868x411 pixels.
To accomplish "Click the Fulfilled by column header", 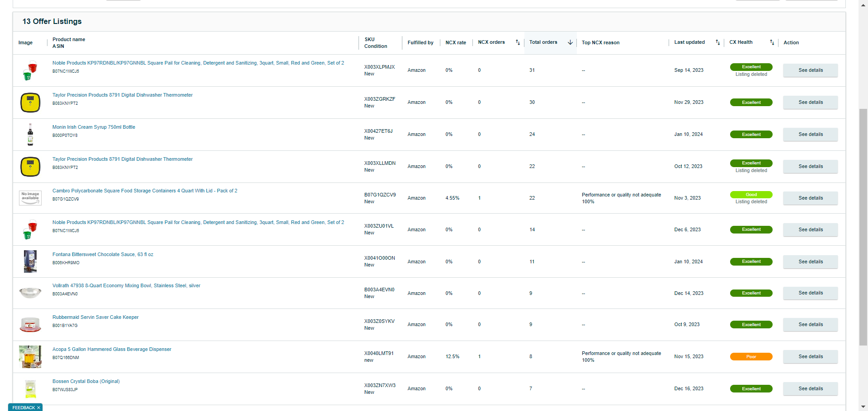I will tap(420, 43).
